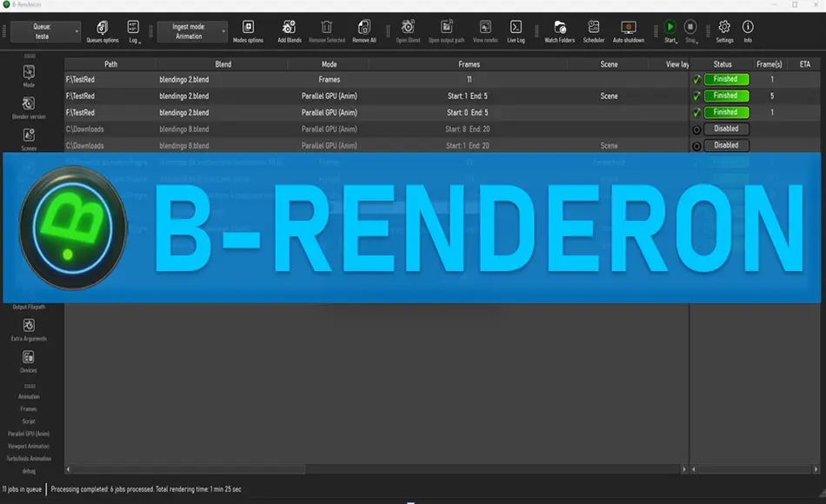This screenshot has width=826, height=504.
Task: Open the Live Log viewer
Action: point(516,29)
